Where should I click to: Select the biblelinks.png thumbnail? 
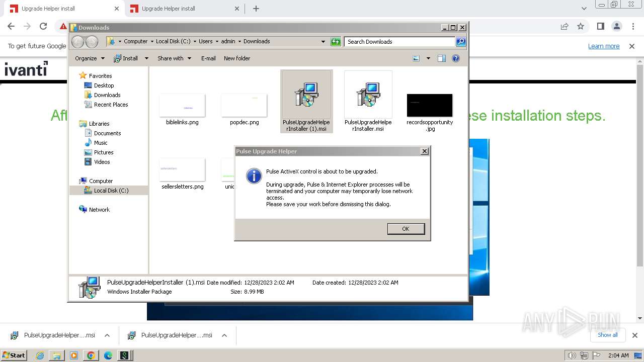pyautogui.click(x=182, y=105)
